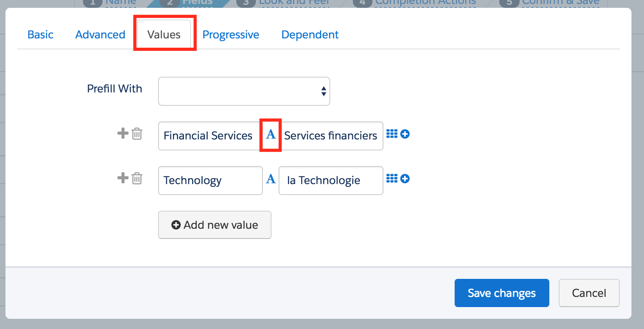Click the blue plus circle next to Services financiers
Viewport: 644px width, 329px height.
[405, 134]
